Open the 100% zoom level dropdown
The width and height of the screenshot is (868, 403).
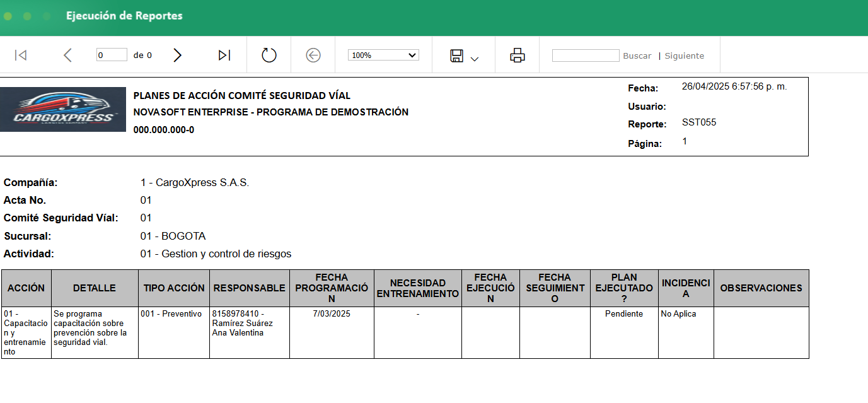[383, 55]
